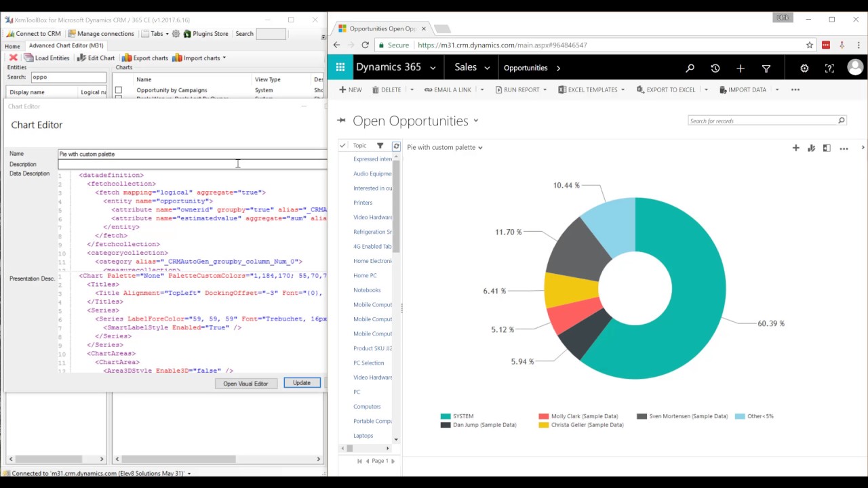The height and width of the screenshot is (488, 868).
Task: Click the search icon in records search box
Action: pyautogui.click(x=842, y=121)
